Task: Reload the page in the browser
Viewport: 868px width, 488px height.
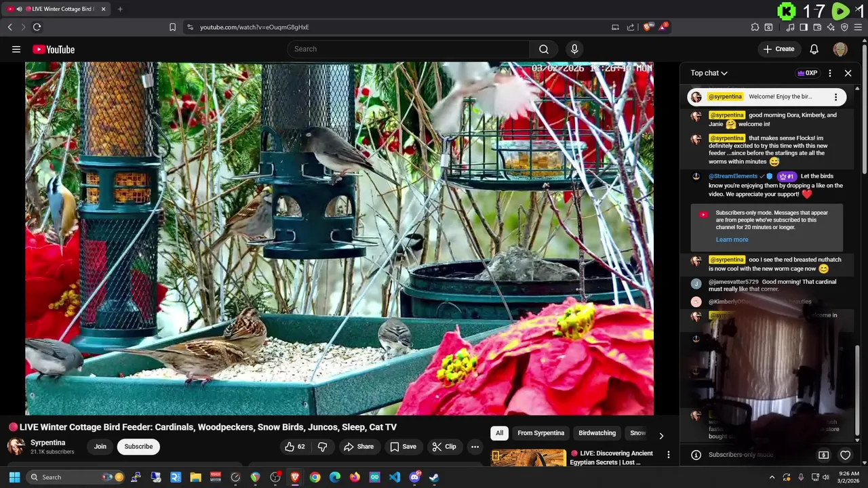Action: click(x=37, y=27)
